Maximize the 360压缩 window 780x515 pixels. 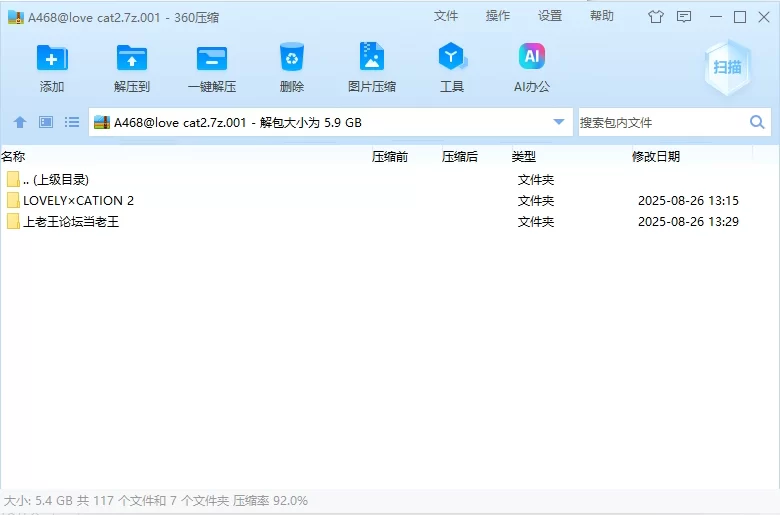[740, 17]
